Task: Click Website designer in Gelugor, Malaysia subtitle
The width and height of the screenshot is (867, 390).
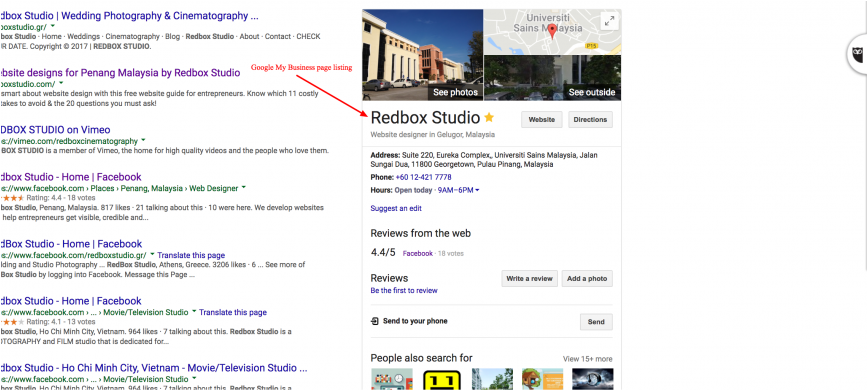Action: point(432,134)
